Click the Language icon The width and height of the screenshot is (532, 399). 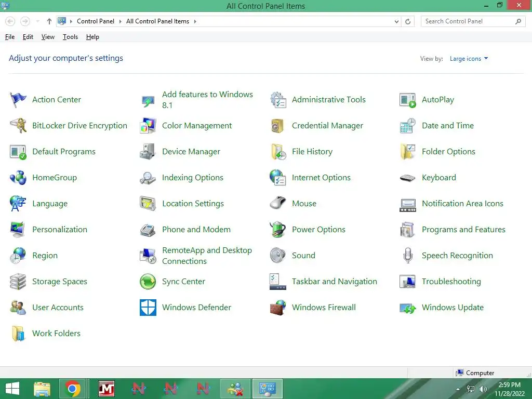tap(18, 204)
